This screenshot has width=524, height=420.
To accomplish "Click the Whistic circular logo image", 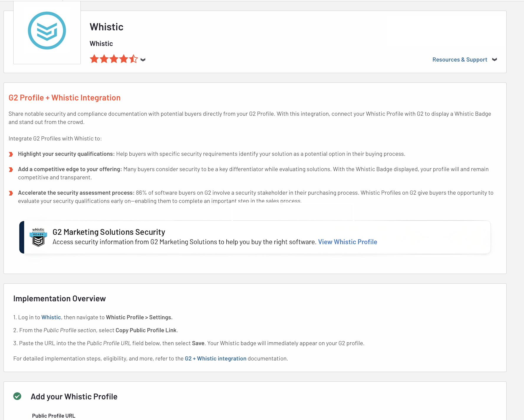I will tap(47, 31).
